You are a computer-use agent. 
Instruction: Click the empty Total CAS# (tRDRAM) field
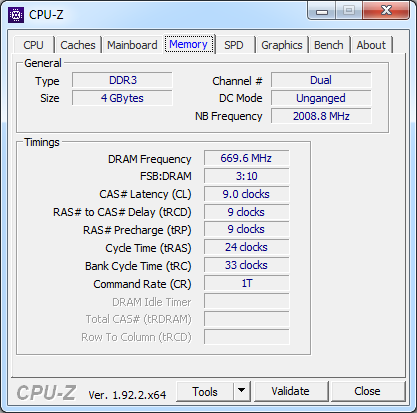tap(246, 319)
